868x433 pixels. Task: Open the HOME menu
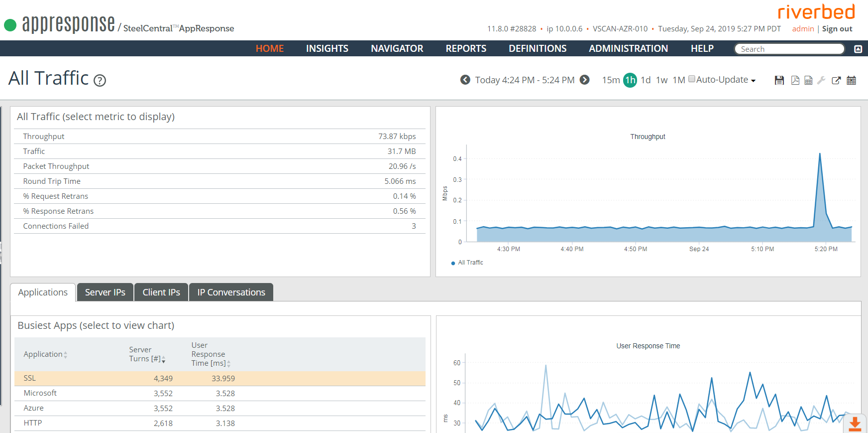(270, 48)
